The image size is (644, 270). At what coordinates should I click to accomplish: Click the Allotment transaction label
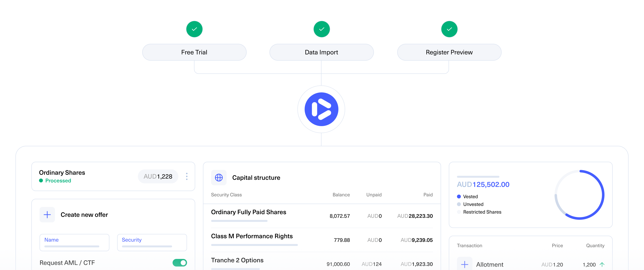pyautogui.click(x=490, y=264)
